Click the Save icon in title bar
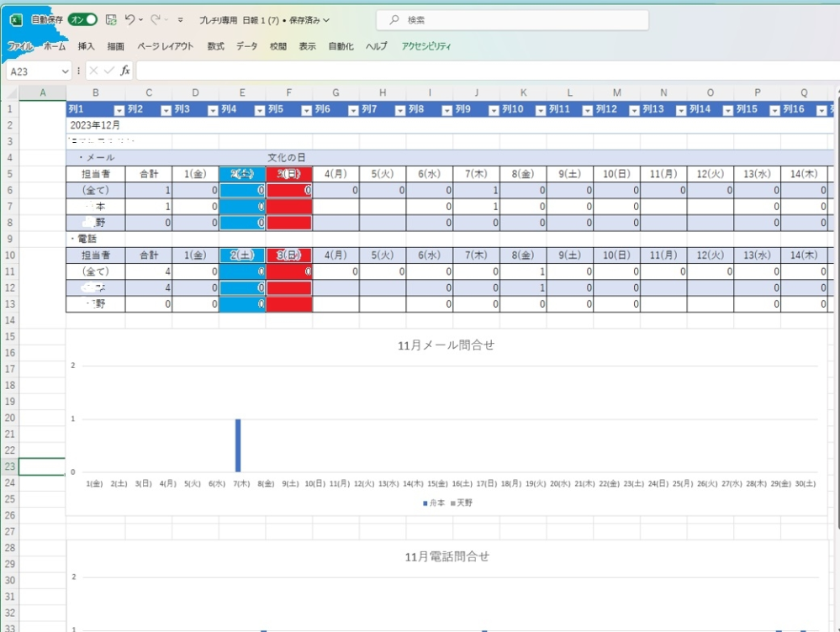The image size is (840, 632). click(111, 20)
